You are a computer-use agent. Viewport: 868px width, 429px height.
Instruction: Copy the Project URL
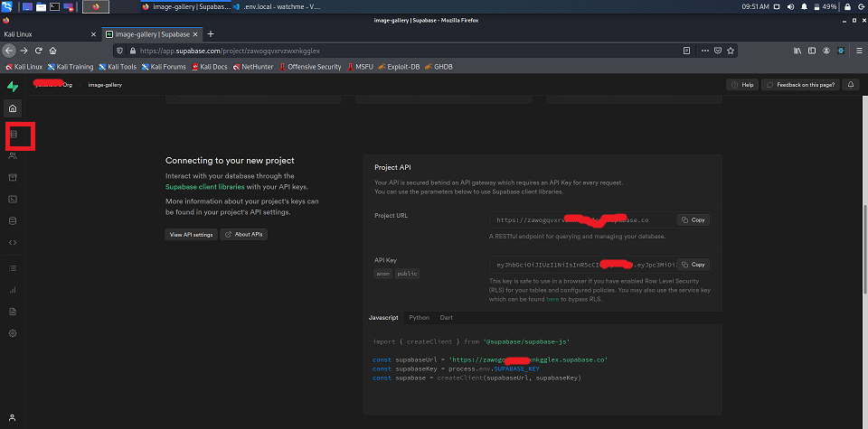693,220
